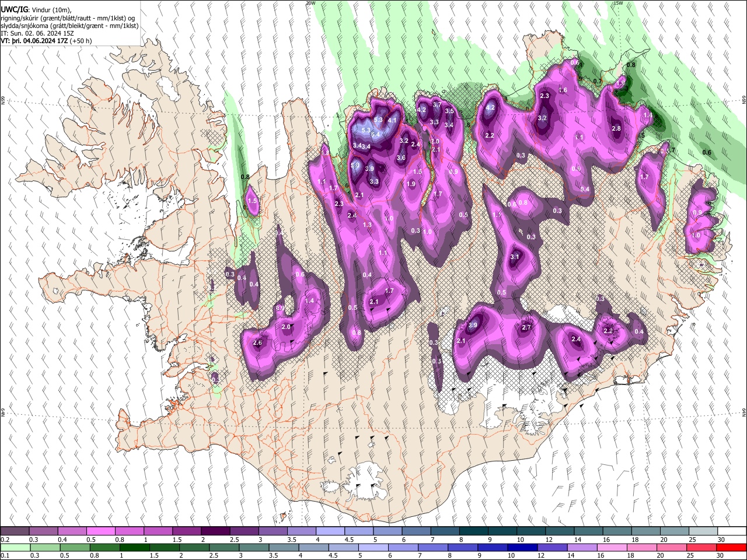Select the 12 swatch in the upper legend bar

(x=559, y=531)
